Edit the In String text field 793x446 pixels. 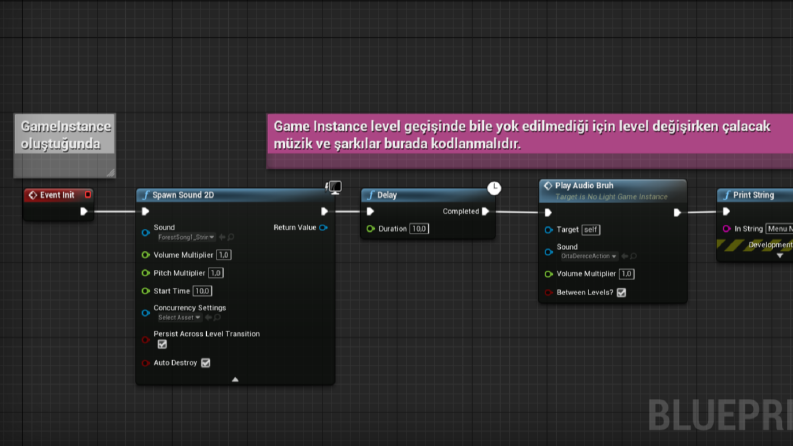[779, 229]
